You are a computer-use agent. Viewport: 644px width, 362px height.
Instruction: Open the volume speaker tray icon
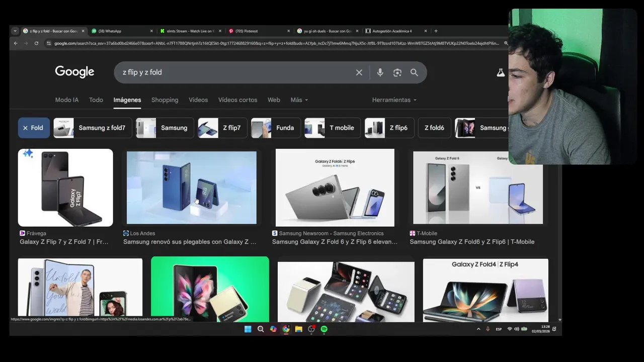516,329
